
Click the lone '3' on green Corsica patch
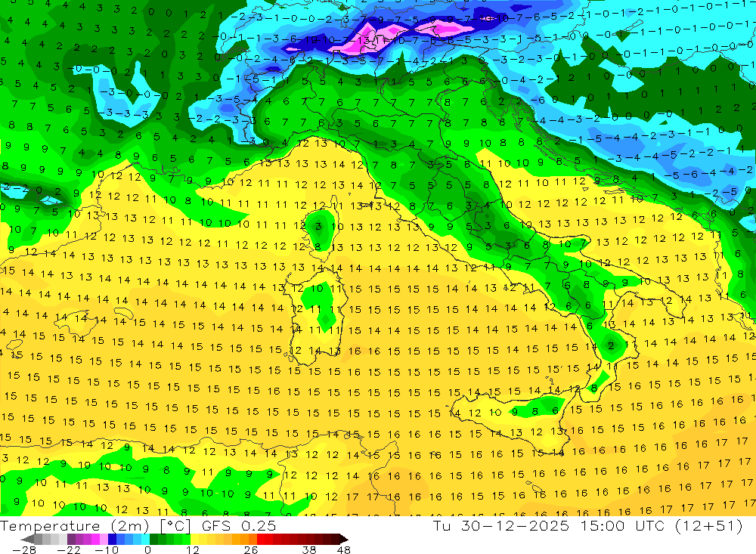(318, 226)
